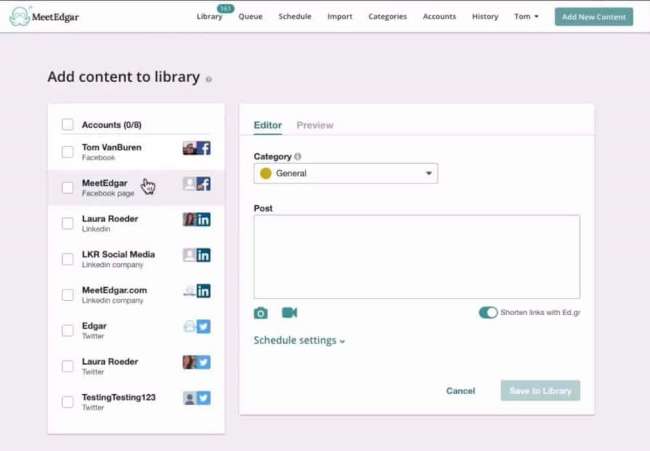Click the camera icon to add photo
Image resolution: width=650 pixels, height=451 pixels.
261,313
